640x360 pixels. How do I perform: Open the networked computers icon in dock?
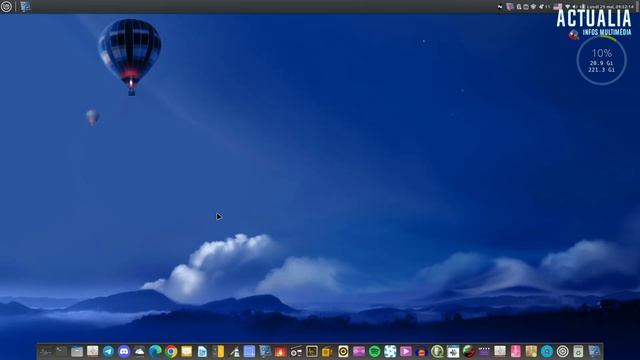click(265, 351)
